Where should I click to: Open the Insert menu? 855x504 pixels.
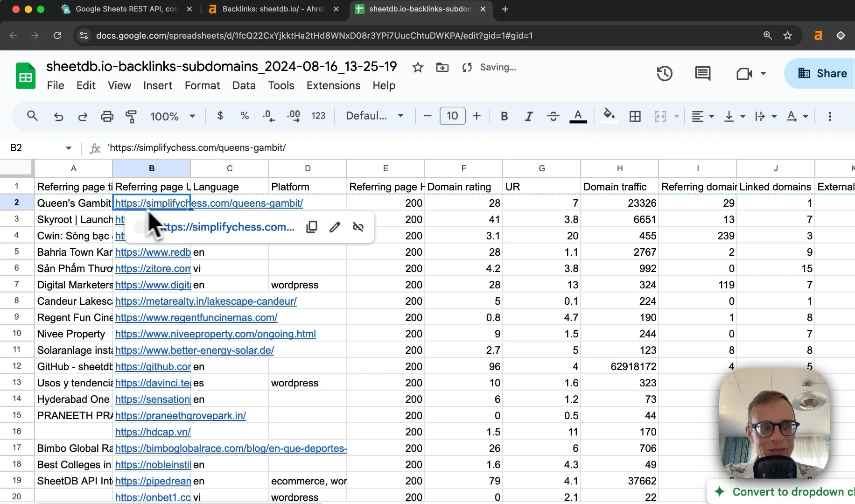tap(158, 85)
